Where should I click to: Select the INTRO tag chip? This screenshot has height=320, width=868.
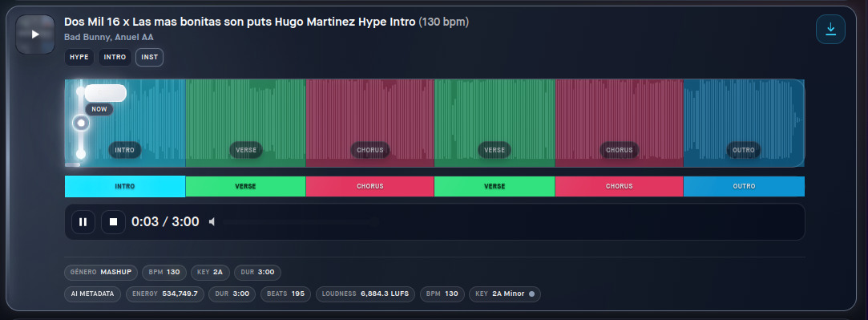pos(115,57)
